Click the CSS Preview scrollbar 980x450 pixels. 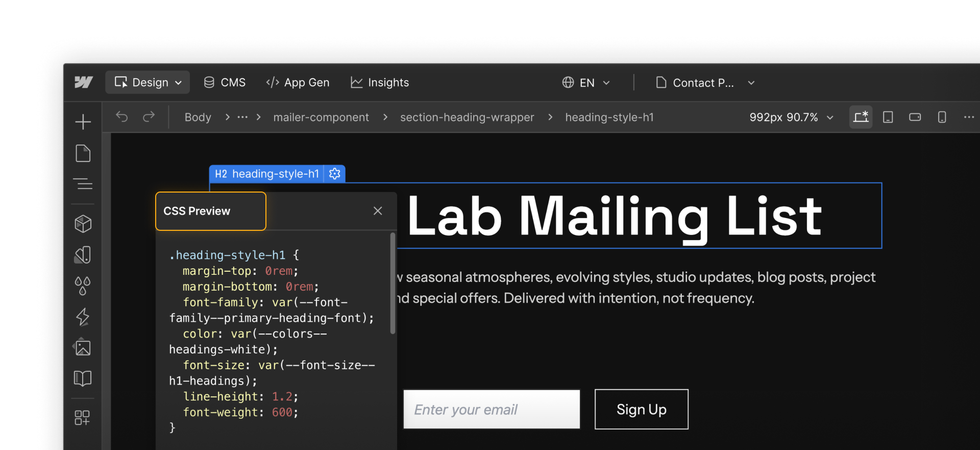(x=393, y=283)
